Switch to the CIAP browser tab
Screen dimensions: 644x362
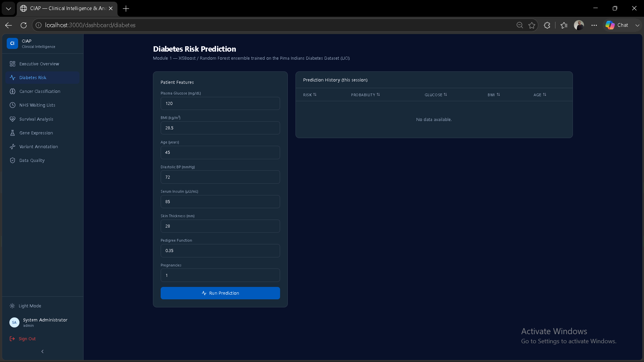pyautogui.click(x=67, y=8)
